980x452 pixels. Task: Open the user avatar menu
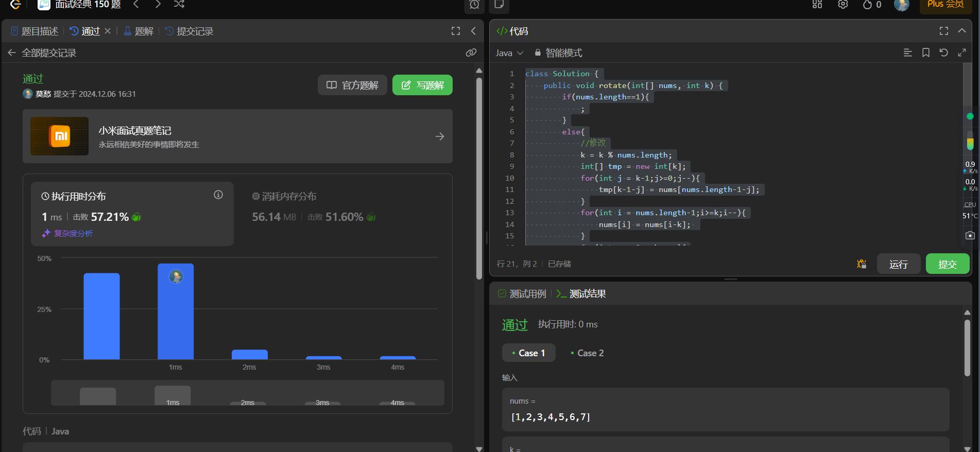click(x=901, y=5)
